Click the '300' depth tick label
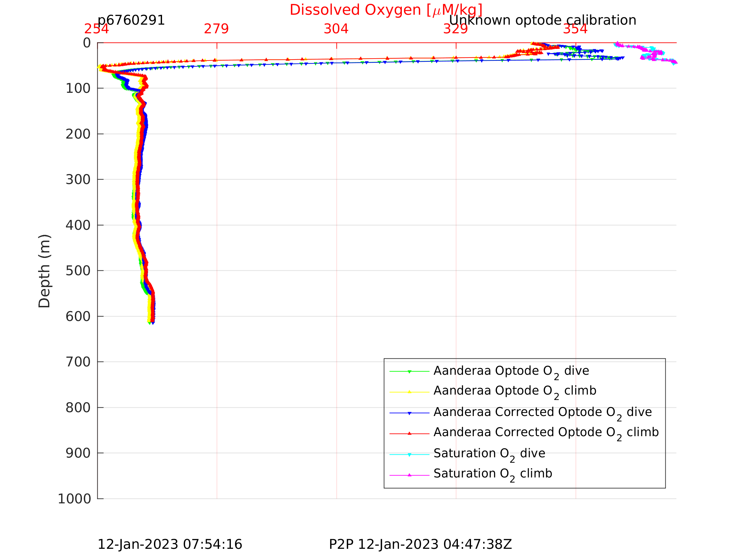 (78, 180)
